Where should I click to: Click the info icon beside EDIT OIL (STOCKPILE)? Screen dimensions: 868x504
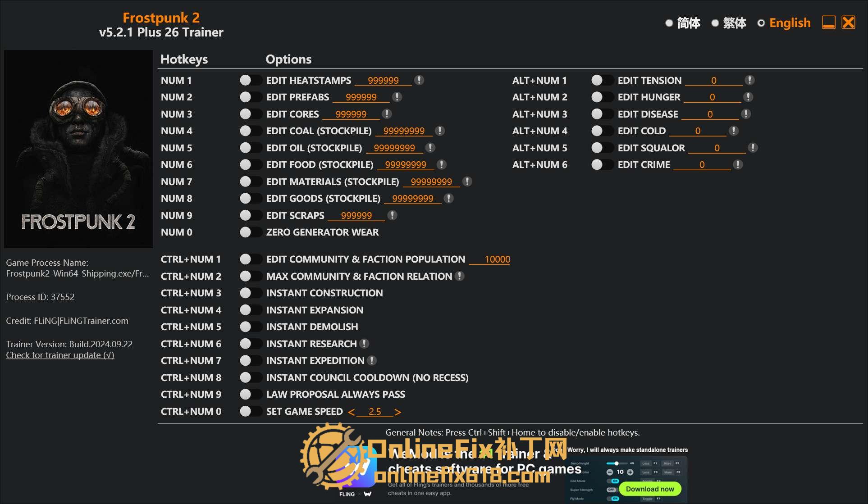tap(430, 148)
